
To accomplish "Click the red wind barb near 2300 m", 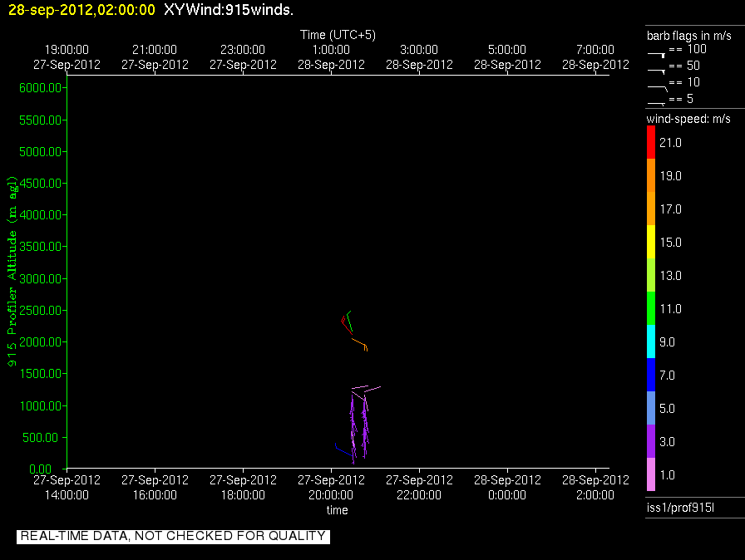I will 347,325.
